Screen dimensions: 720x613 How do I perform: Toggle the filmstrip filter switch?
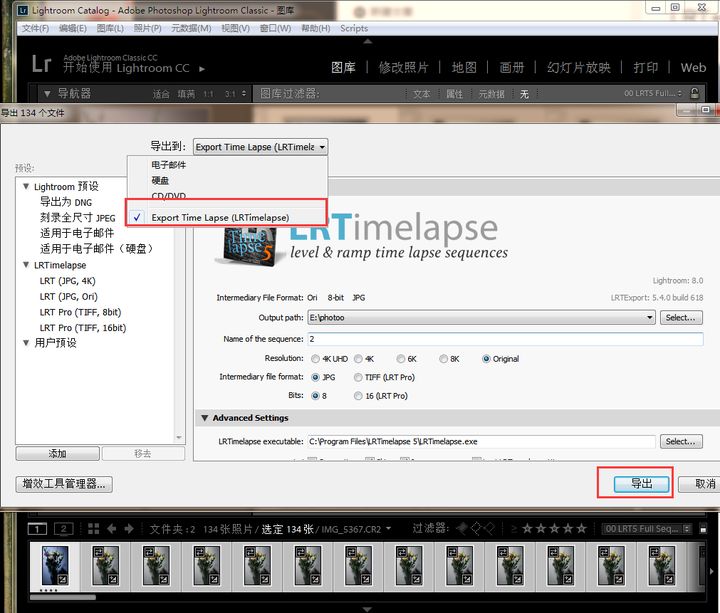point(703,529)
